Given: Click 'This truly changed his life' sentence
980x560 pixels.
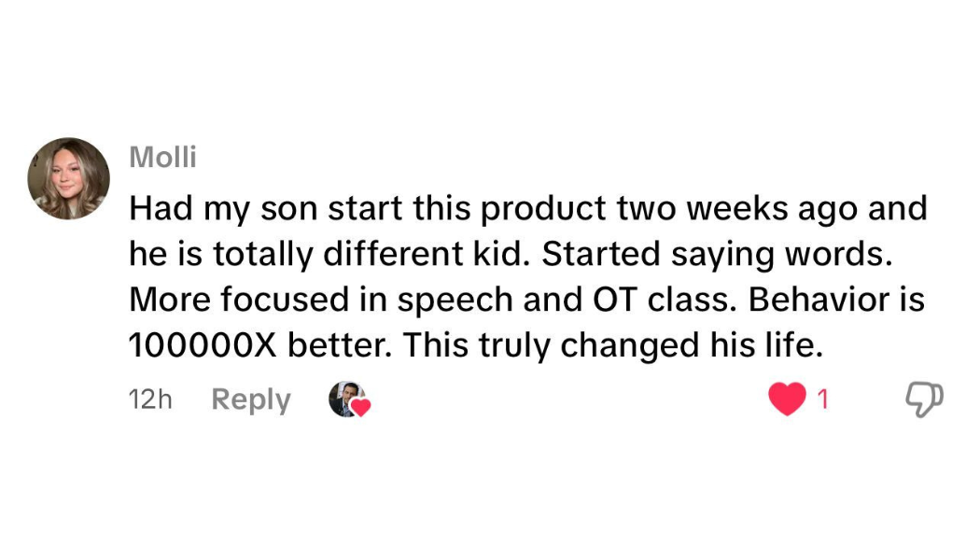Looking at the screenshot, I should coord(615,346).
